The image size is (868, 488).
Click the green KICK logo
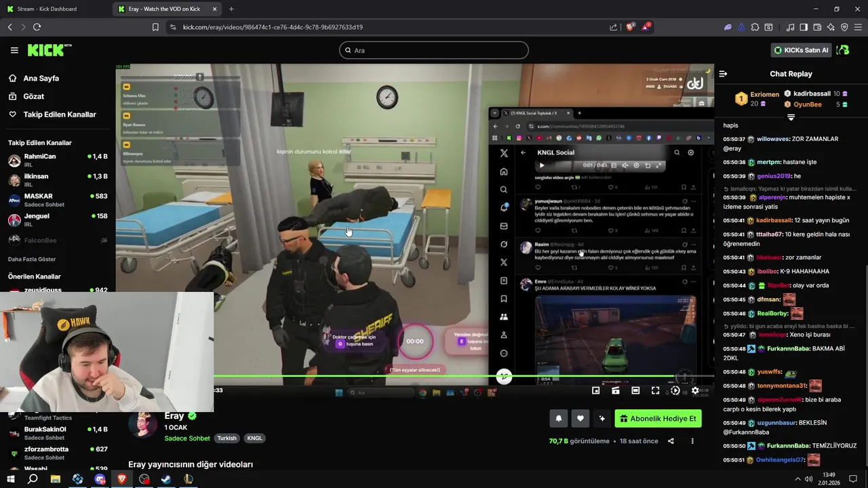(x=49, y=50)
